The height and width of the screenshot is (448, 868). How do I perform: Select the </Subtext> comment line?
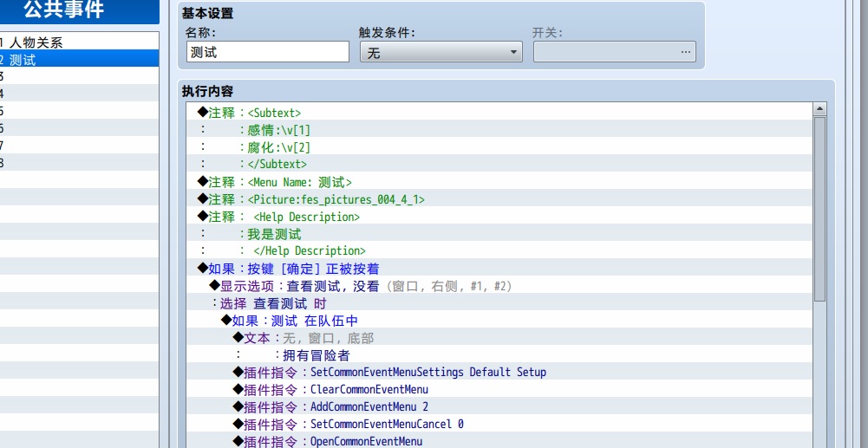(499, 165)
